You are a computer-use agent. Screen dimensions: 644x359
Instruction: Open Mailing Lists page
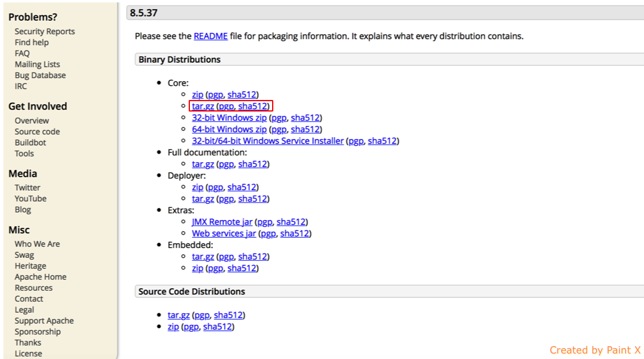pyautogui.click(x=37, y=65)
